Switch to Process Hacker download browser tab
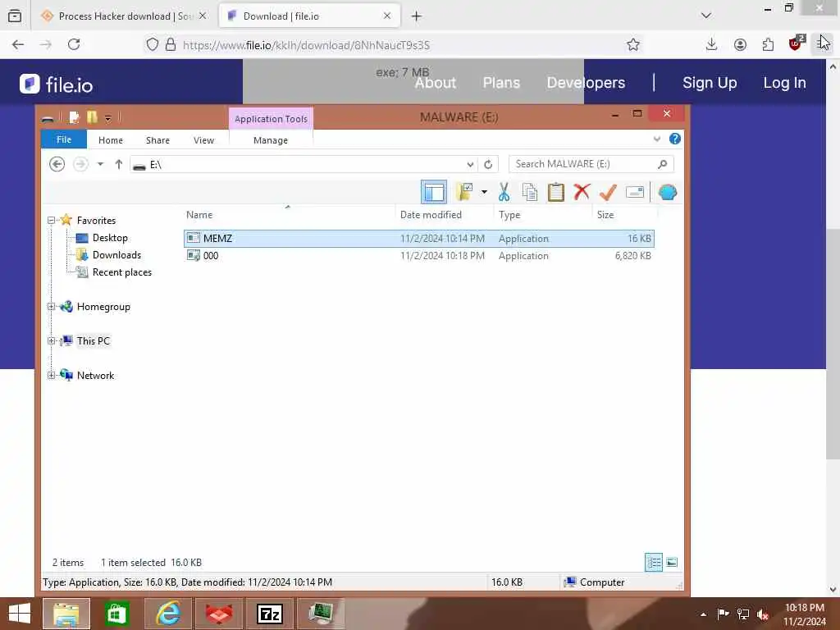 tap(125, 16)
